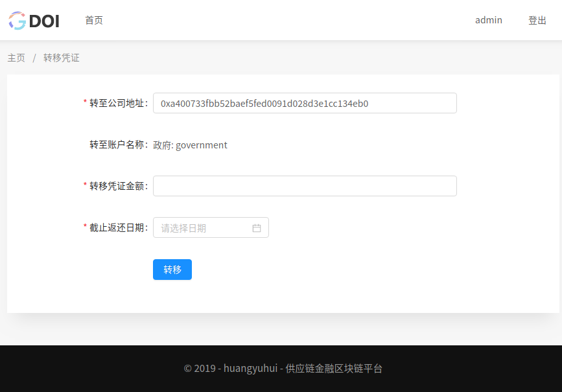Click the 转至账户名称 label
This screenshot has height=392, width=562.
(118, 144)
